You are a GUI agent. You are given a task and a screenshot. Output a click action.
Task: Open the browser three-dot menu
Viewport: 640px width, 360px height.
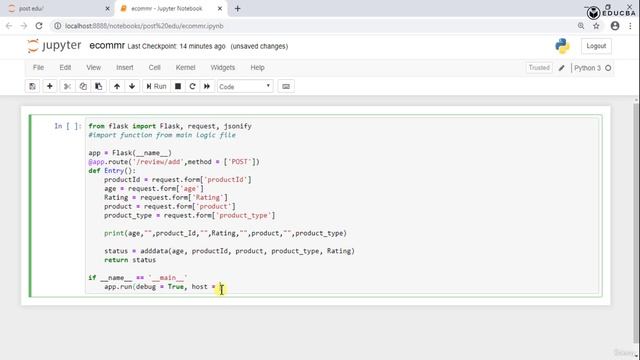pos(630,26)
